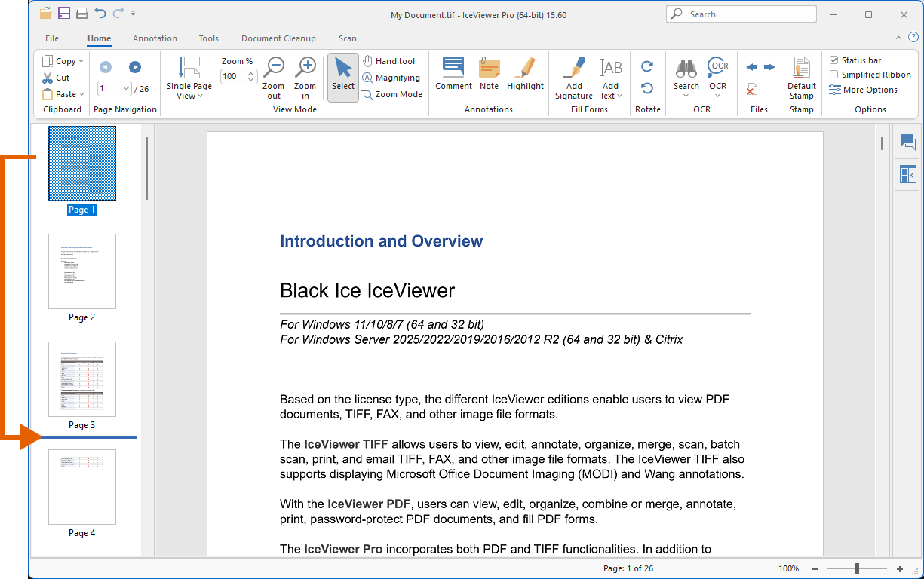Go to the next page arrow
The height and width of the screenshot is (579, 924).
click(x=135, y=67)
